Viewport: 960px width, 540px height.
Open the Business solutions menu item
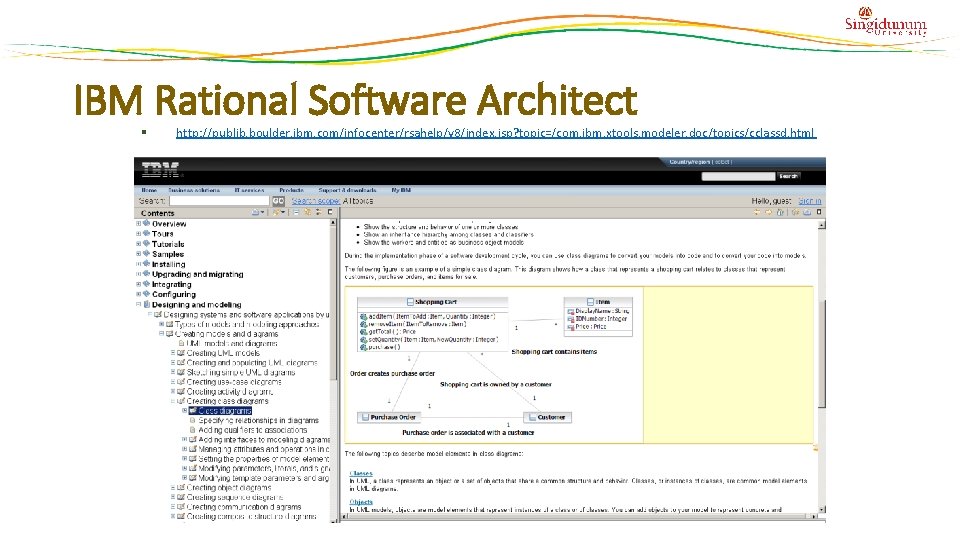pos(194,190)
